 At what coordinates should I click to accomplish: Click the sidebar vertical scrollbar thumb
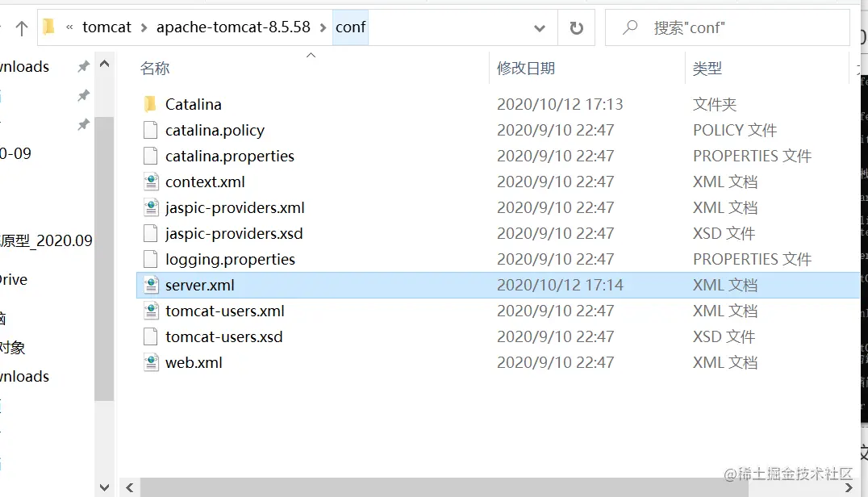(x=104, y=258)
